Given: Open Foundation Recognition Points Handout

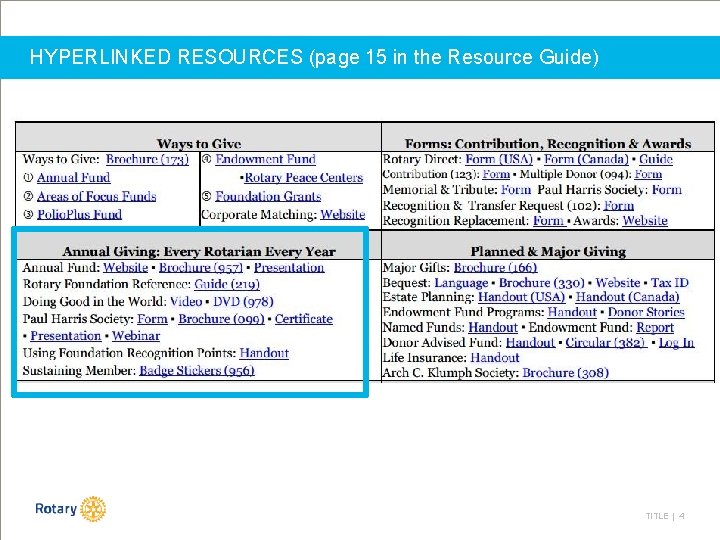Looking at the screenshot, I should coord(264,353).
